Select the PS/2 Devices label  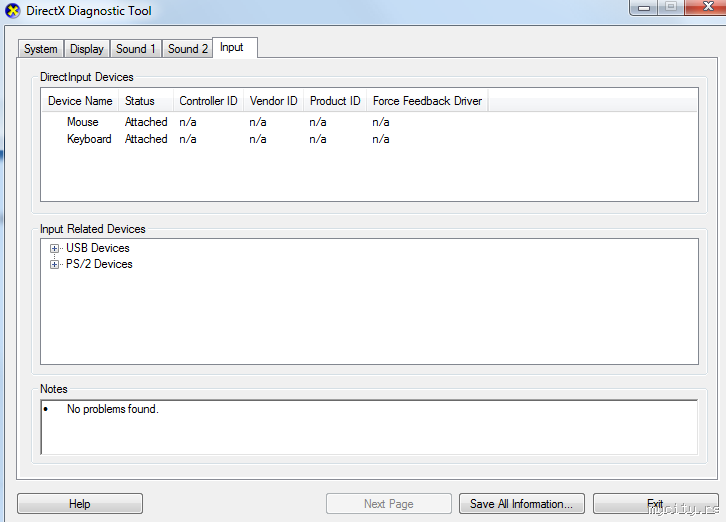pyautogui.click(x=99, y=264)
